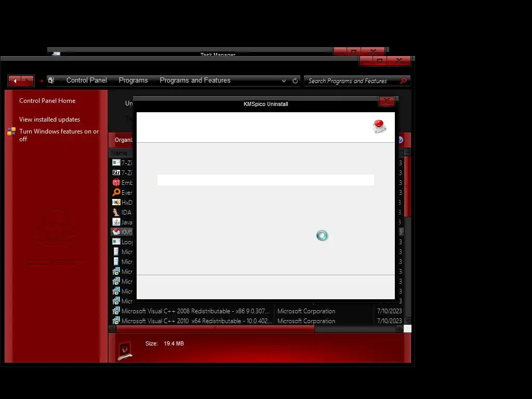Viewport: 532px width, 399px height.
Task: Sort by the Name column header
Action: (x=121, y=153)
